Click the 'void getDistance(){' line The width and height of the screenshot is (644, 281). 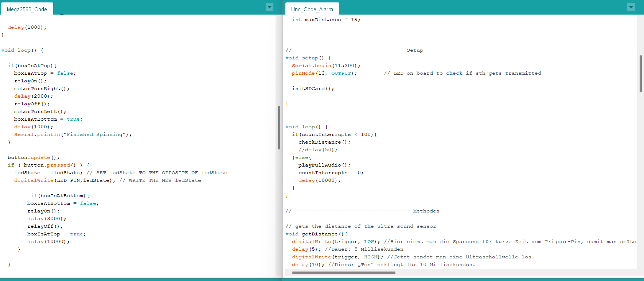coord(316,234)
